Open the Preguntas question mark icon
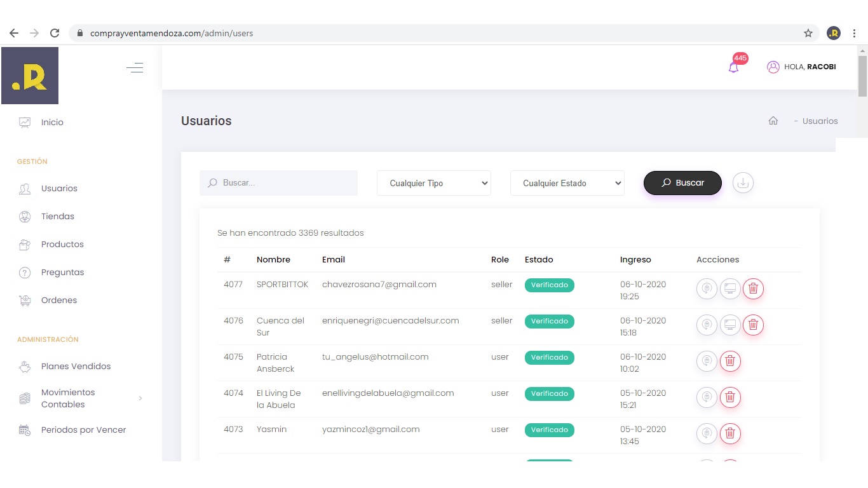This screenshot has width=868, height=488. point(24,272)
